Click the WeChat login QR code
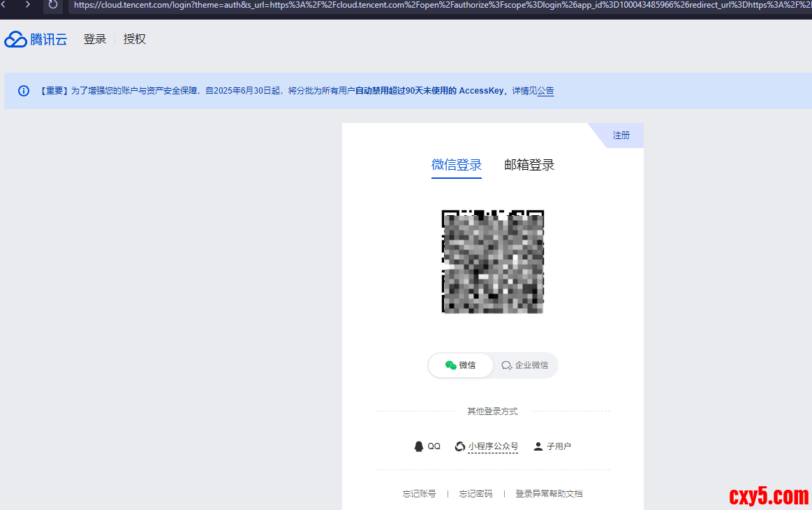This screenshot has width=812, height=510. [x=492, y=262]
